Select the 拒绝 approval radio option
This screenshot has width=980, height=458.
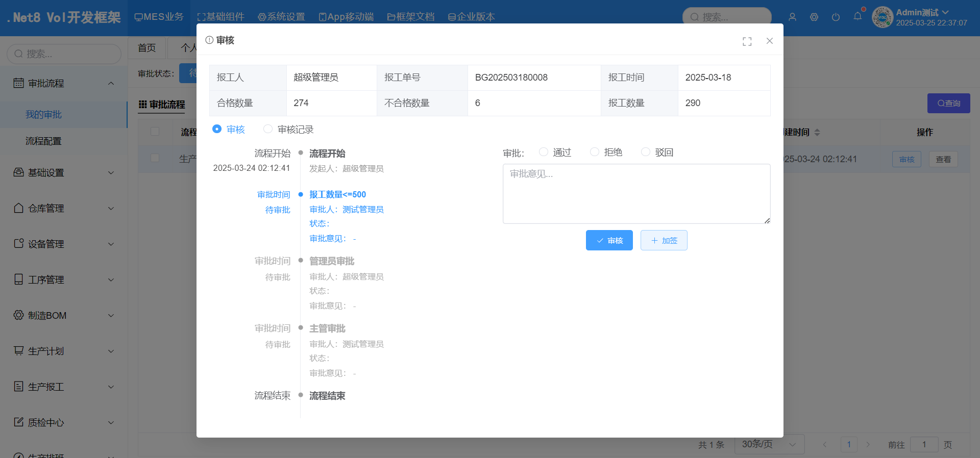[595, 152]
